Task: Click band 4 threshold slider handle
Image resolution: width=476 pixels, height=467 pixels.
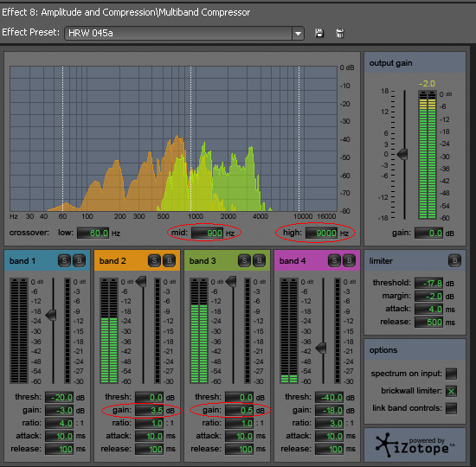Action: coord(321,348)
